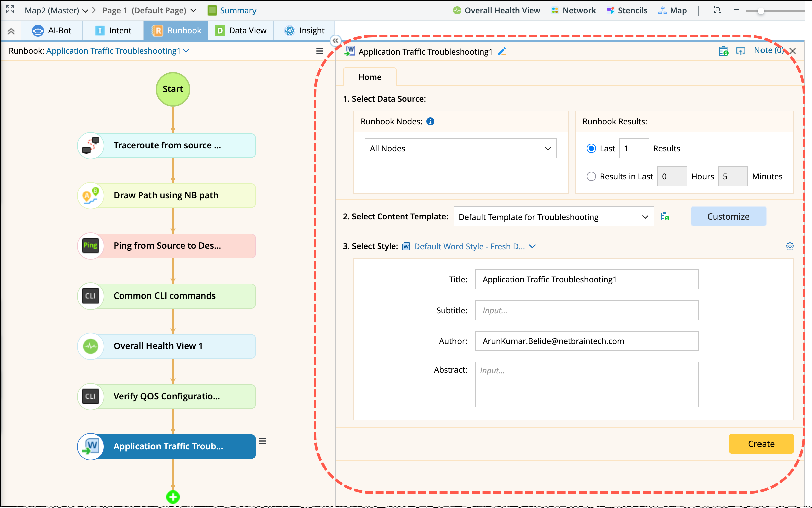This screenshot has width=812, height=508.
Task: Click the fit-to-screen icon in top bar
Action: (717, 10)
